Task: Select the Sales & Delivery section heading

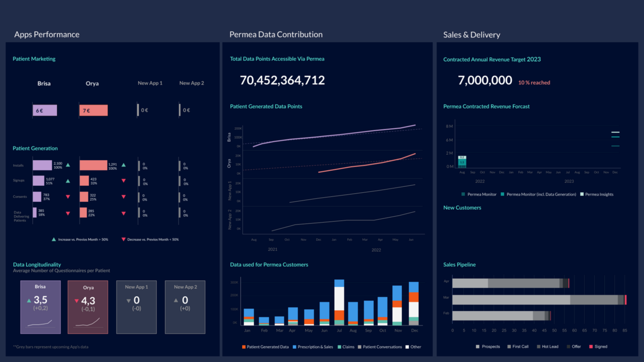Action: click(x=471, y=35)
